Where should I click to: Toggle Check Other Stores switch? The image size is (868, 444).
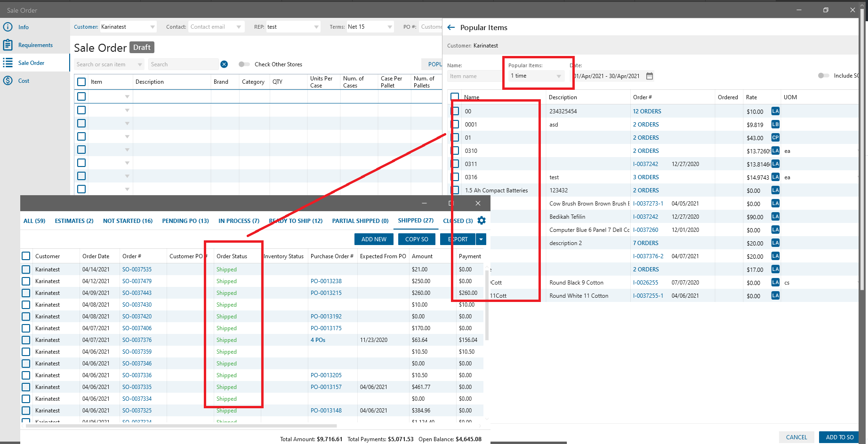pyautogui.click(x=244, y=64)
